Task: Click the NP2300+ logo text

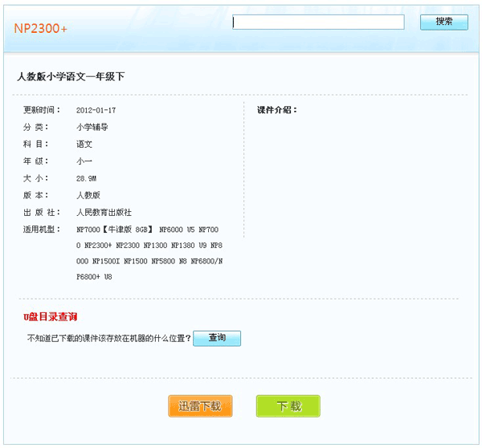Action: click(40, 28)
